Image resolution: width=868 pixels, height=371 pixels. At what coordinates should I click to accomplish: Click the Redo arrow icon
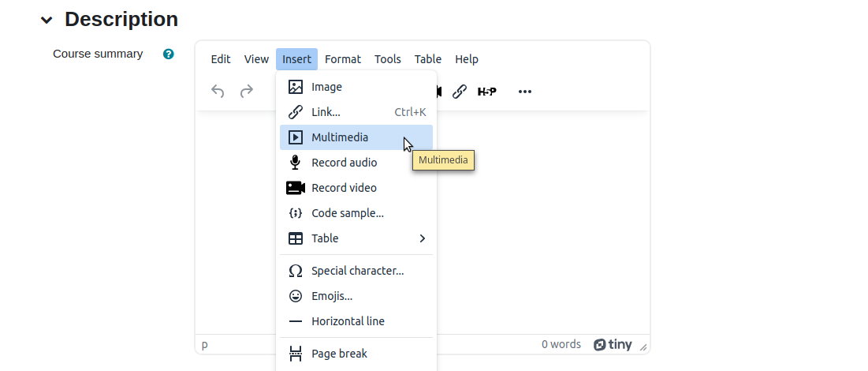click(x=246, y=92)
